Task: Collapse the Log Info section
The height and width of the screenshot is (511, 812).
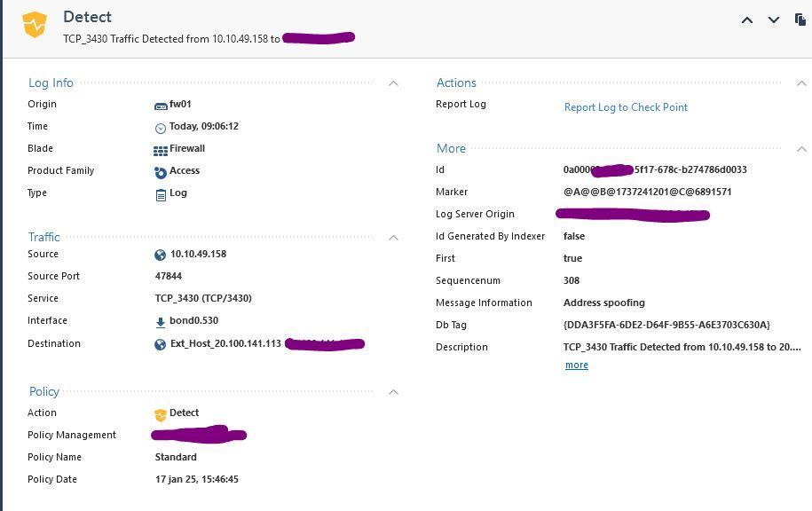Action: click(393, 83)
